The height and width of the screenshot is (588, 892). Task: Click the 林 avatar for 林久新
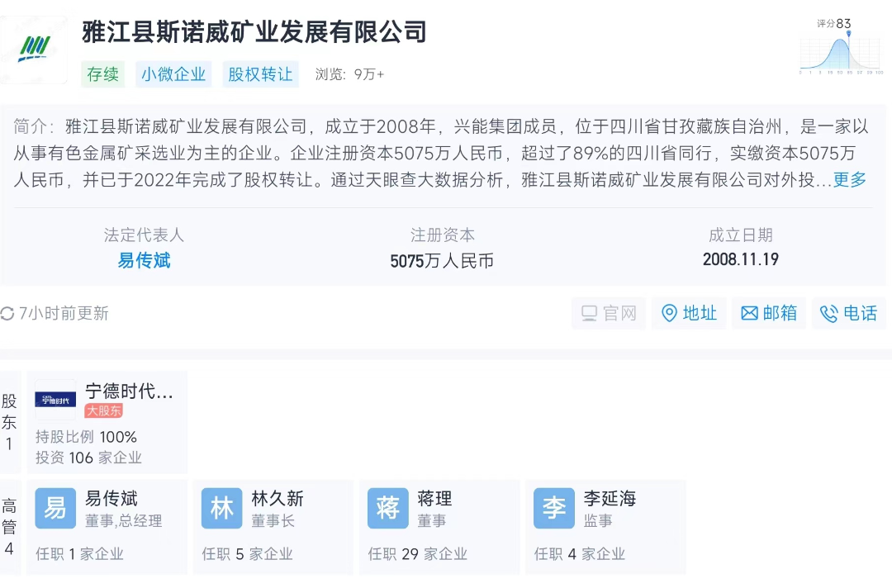tap(222, 509)
